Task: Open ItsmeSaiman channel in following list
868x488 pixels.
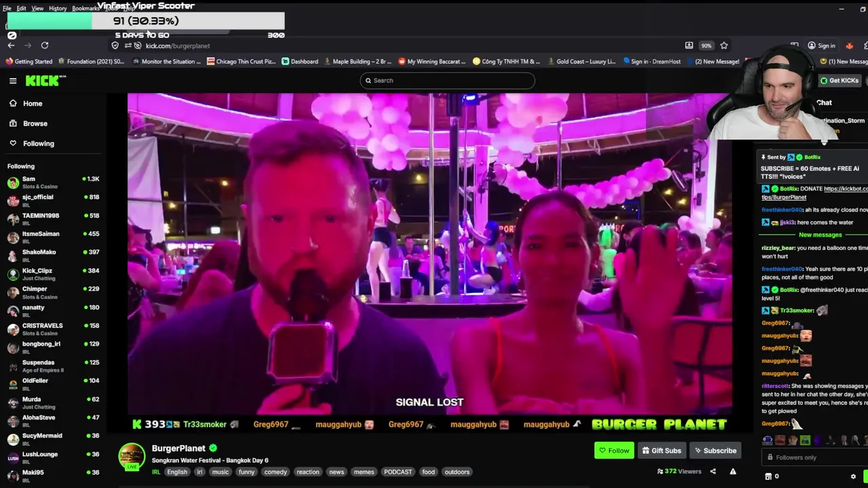Action: tap(53, 237)
